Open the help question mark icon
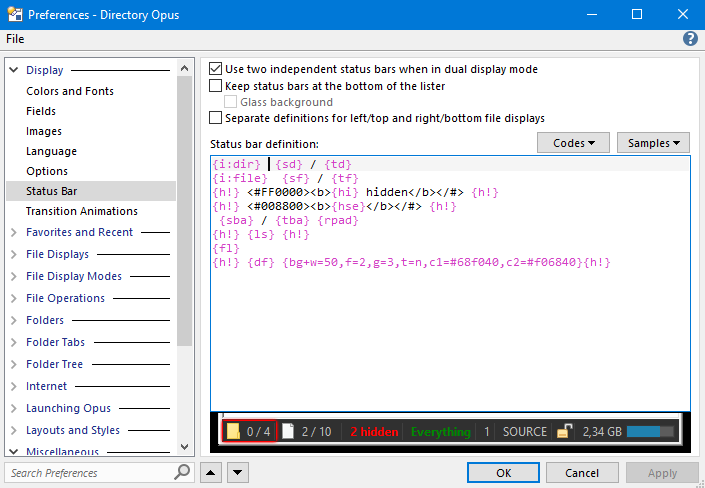Screen dimensions: 705x488 coord(690,39)
